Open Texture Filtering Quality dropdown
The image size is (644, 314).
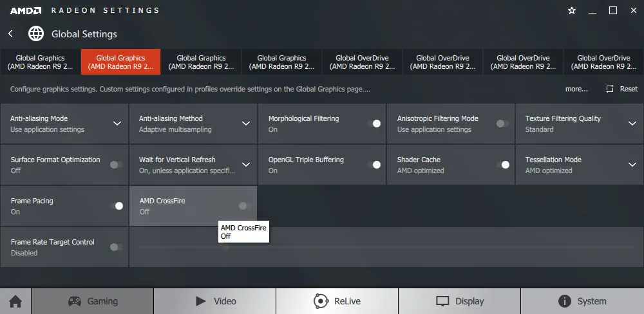click(632, 124)
